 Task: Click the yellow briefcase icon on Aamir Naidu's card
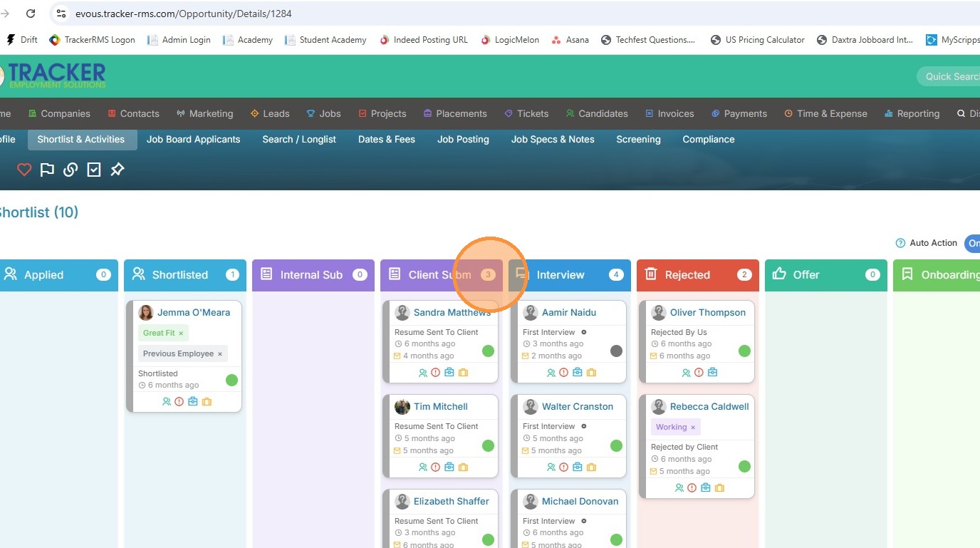pos(591,373)
